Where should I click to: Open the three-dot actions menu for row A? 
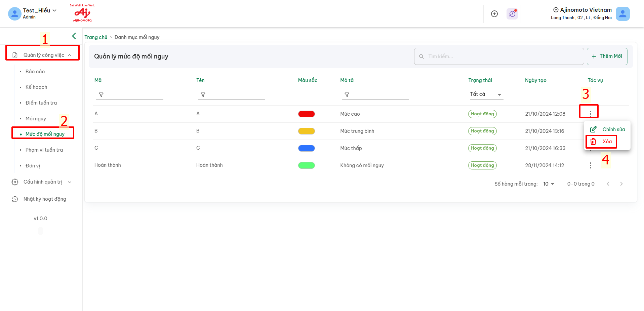point(591,114)
